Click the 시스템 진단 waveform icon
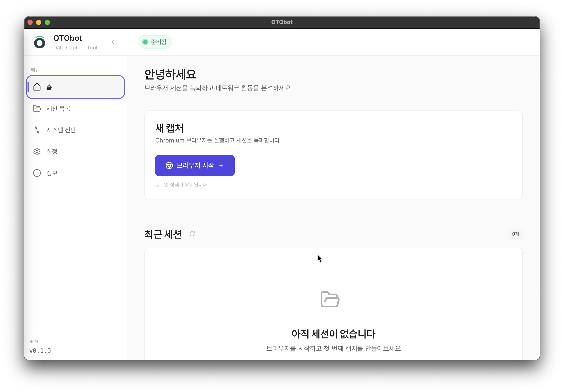Viewport: 564px width, 392px height. pos(37,130)
